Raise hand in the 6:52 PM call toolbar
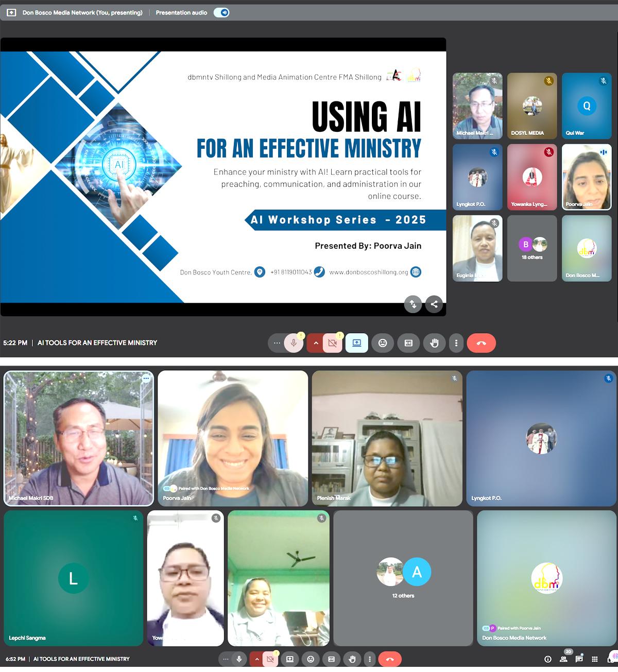 point(352,659)
